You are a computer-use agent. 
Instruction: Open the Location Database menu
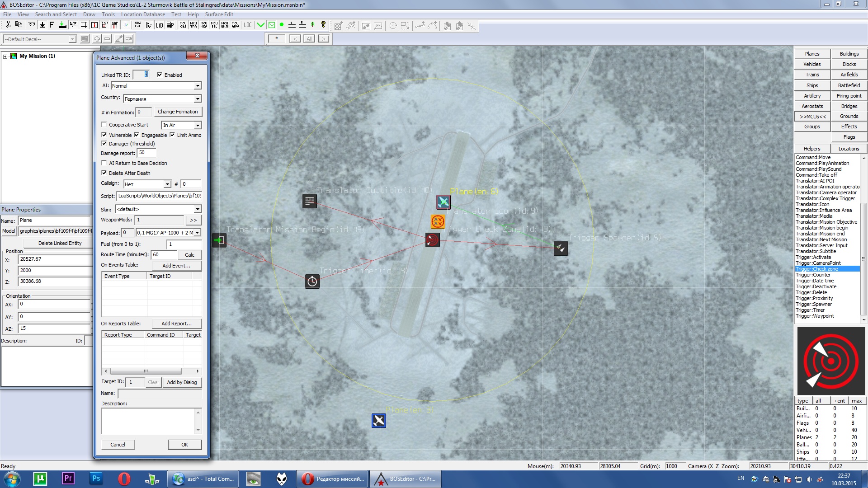(x=143, y=14)
